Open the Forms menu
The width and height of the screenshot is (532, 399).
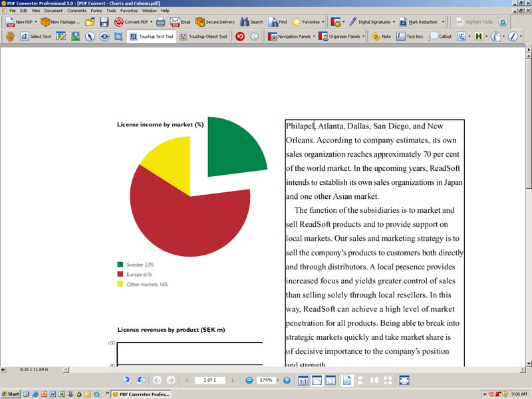tap(96, 11)
